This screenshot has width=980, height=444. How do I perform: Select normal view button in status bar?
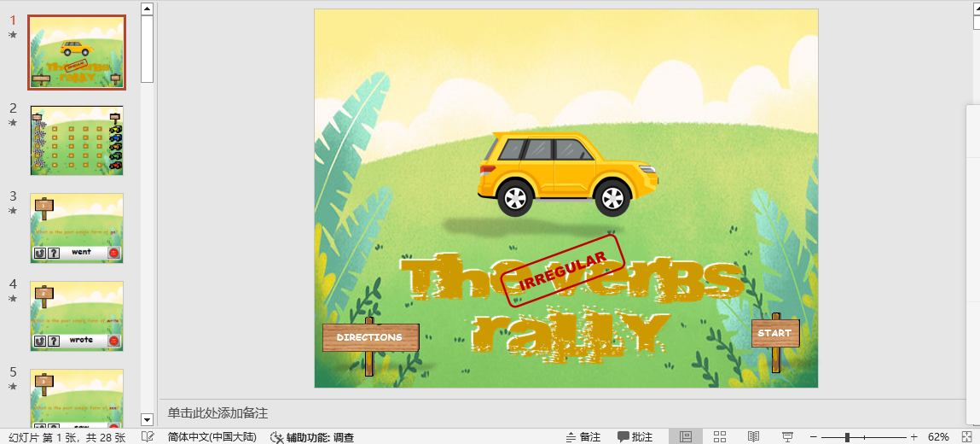pos(685,437)
